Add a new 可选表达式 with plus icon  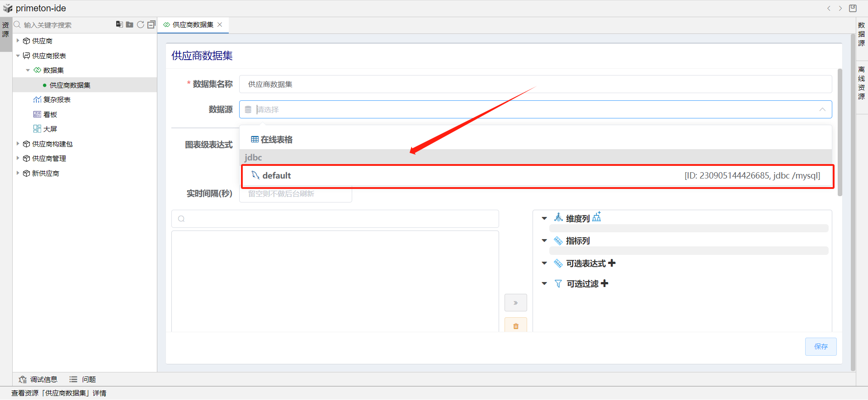[x=612, y=263]
